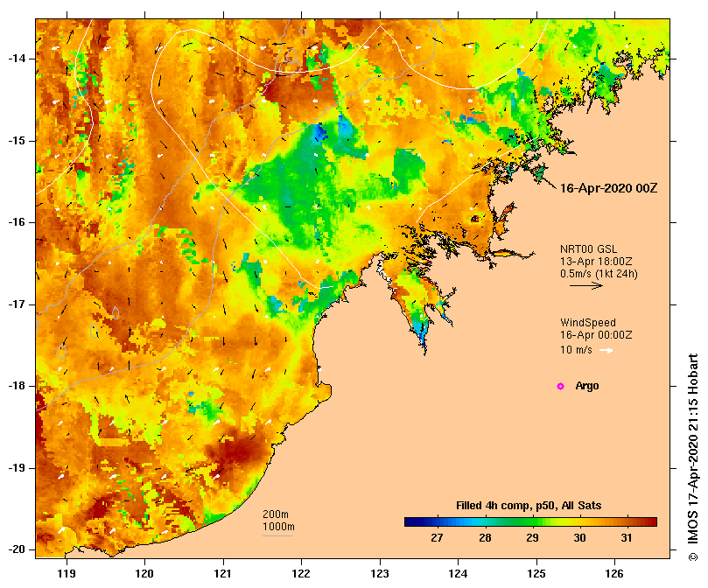Image resolution: width=708 pixels, height=588 pixels.
Task: Click the NRT00 GSL text label
Action: pyautogui.click(x=588, y=248)
